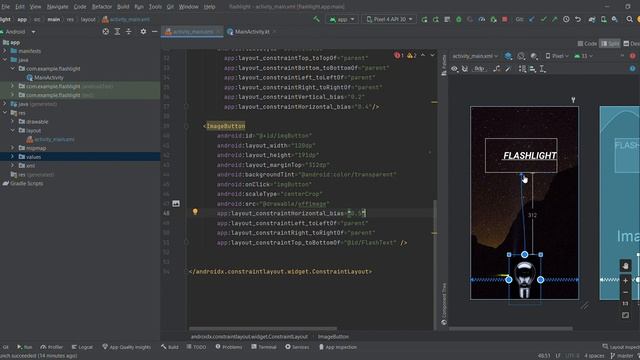
Task: Open the Navigate menu
Action: [58, 7]
